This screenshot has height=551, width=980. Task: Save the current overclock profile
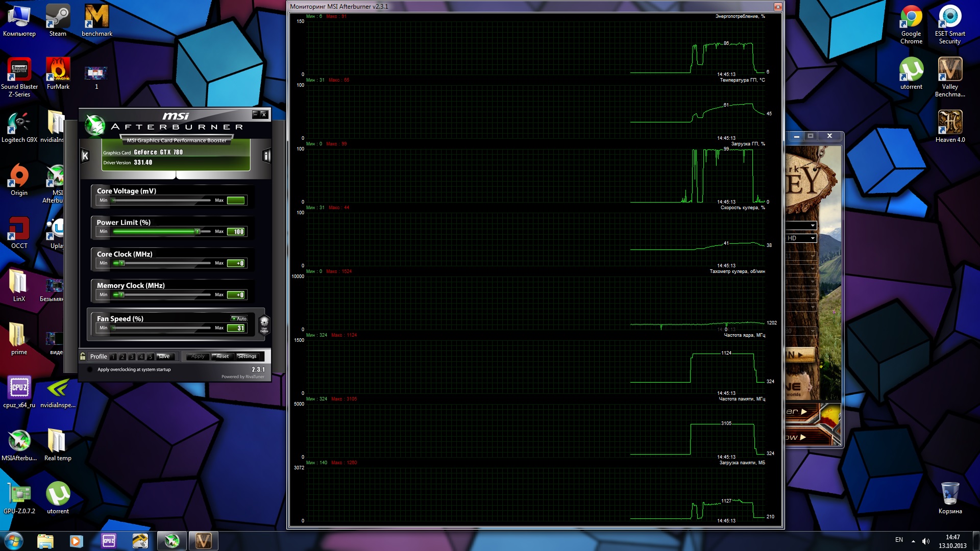coord(164,357)
